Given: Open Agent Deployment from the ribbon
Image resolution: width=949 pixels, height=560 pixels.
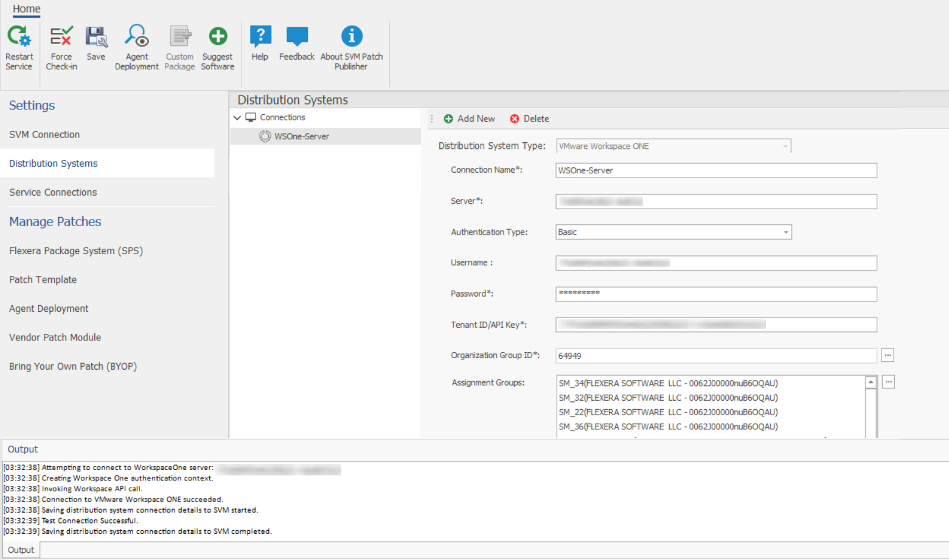Looking at the screenshot, I should tap(137, 38).
